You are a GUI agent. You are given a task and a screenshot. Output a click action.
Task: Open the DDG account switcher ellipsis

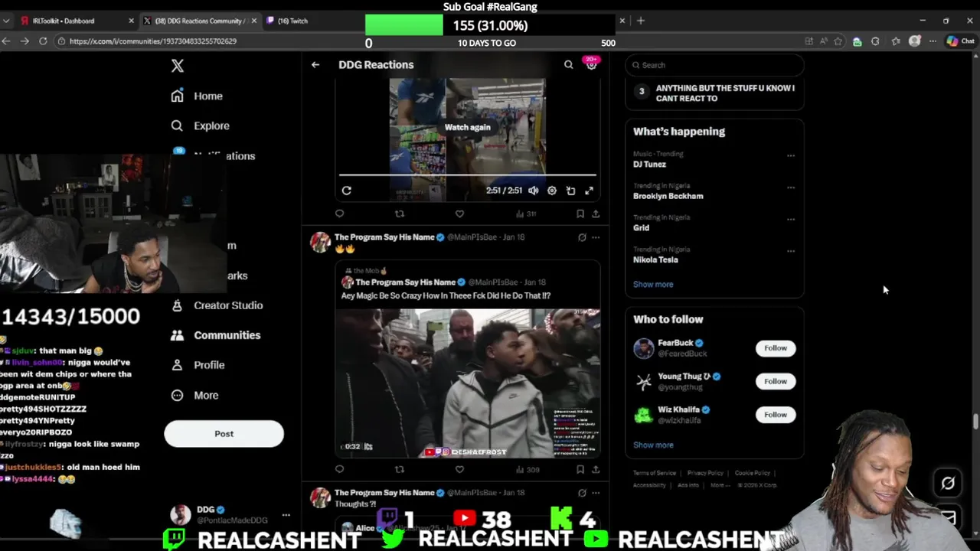tap(286, 515)
